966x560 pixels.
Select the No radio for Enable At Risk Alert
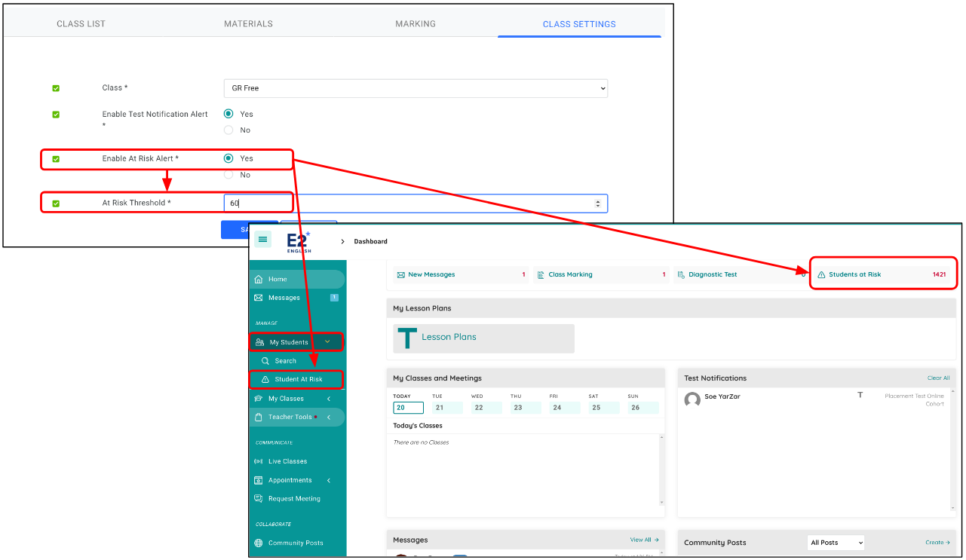[228, 174]
